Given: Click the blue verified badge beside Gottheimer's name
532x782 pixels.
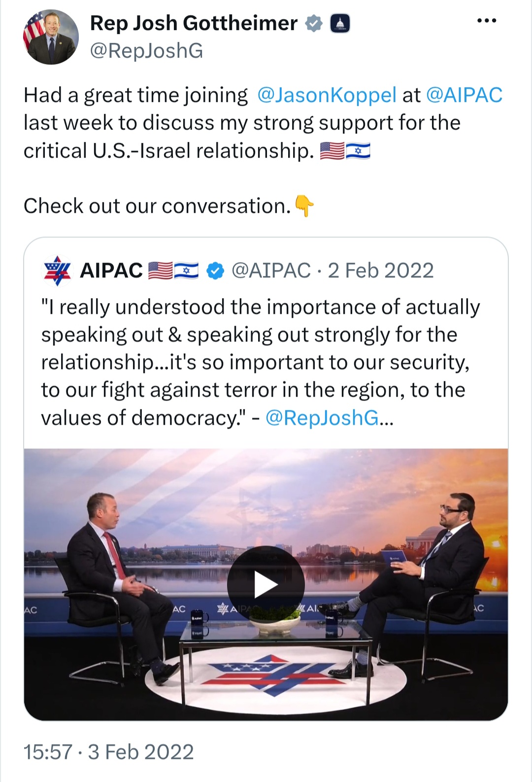Looking at the screenshot, I should pyautogui.click(x=314, y=23).
